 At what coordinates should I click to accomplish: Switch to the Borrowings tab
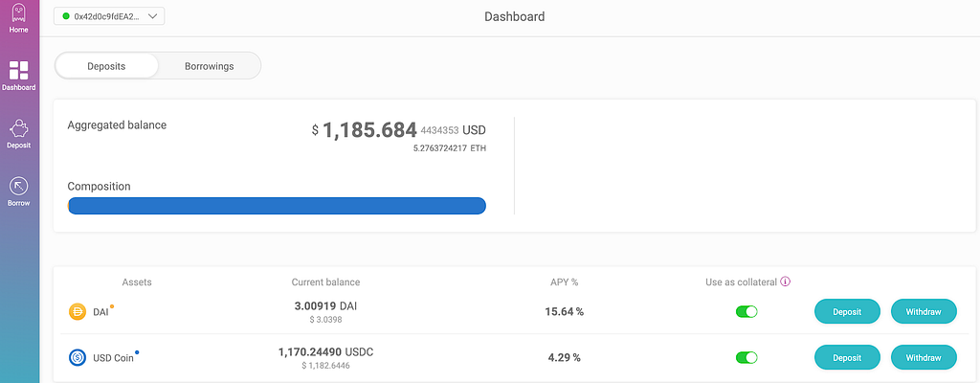coord(209,66)
